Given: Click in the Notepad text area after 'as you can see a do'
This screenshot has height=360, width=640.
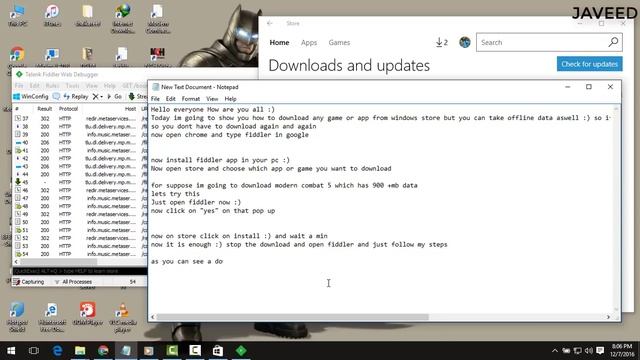Looking at the screenshot, I should (224, 261).
